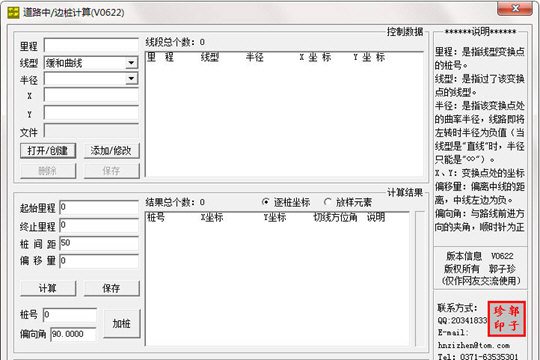Focus the Y coordinate input field
Viewport: 540px width, 360px height.
tap(91, 113)
